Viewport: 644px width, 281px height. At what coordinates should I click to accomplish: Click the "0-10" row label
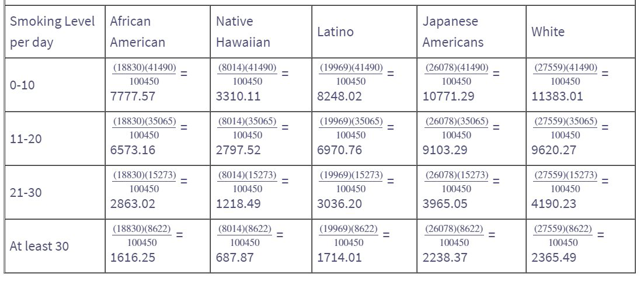22,85
